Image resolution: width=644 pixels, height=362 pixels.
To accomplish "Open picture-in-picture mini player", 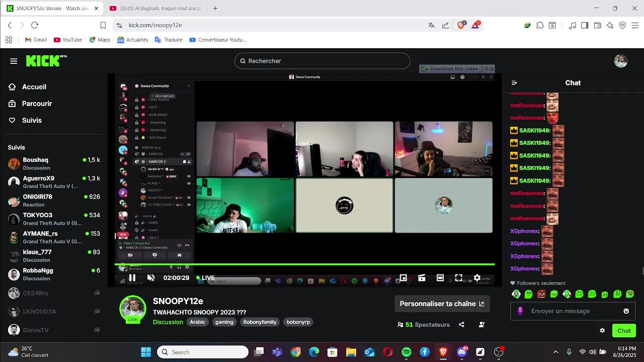I will coord(403,278).
